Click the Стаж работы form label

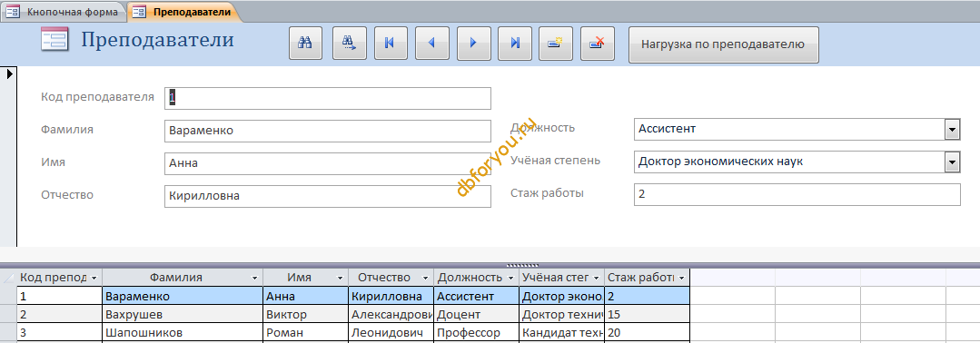(x=548, y=193)
